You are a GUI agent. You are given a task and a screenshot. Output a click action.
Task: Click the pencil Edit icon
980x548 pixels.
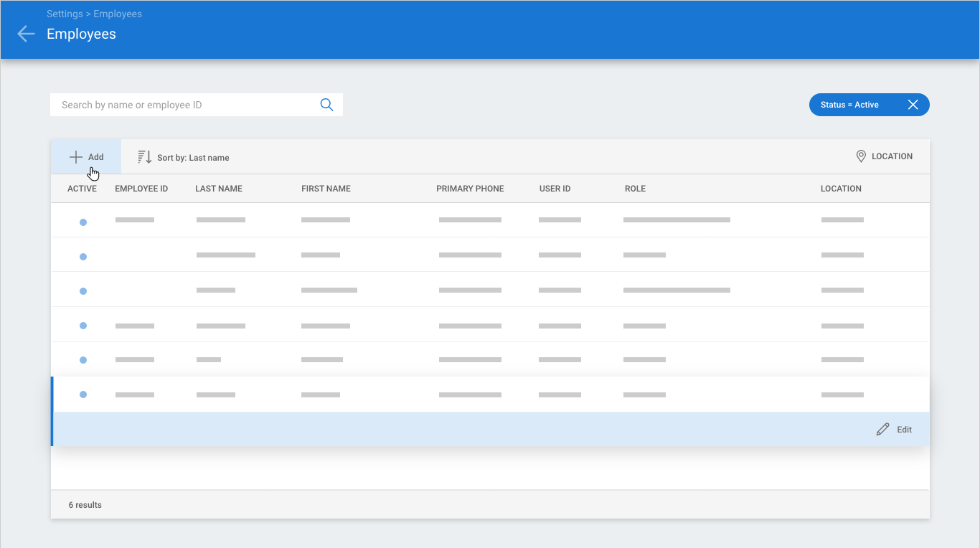[882, 430]
